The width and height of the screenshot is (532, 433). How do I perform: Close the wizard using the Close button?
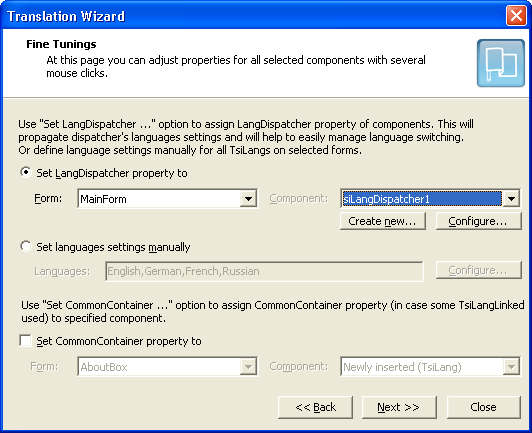pyautogui.click(x=483, y=407)
